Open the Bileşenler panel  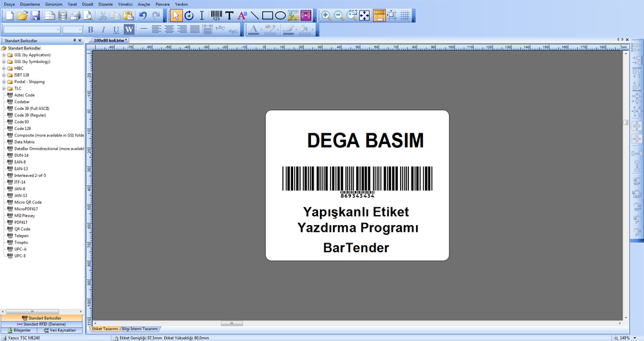click(x=19, y=330)
